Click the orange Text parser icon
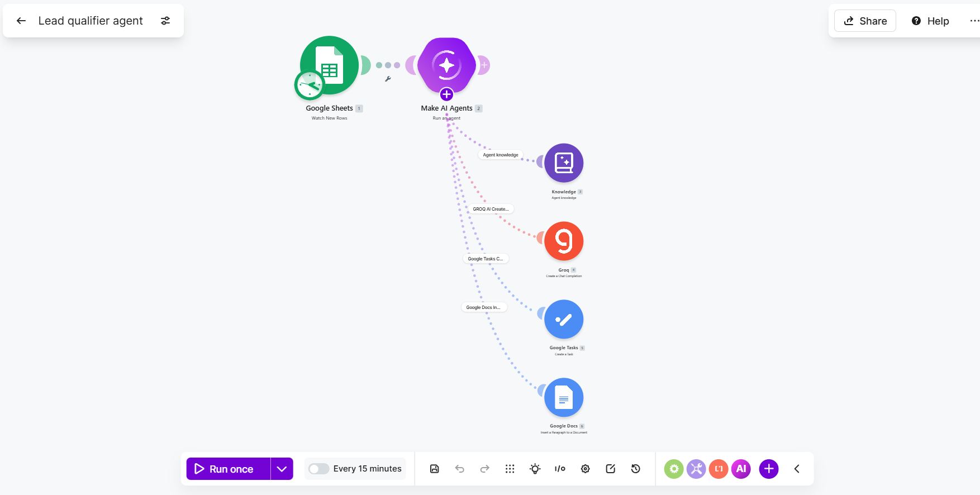This screenshot has height=495, width=980. pos(719,469)
